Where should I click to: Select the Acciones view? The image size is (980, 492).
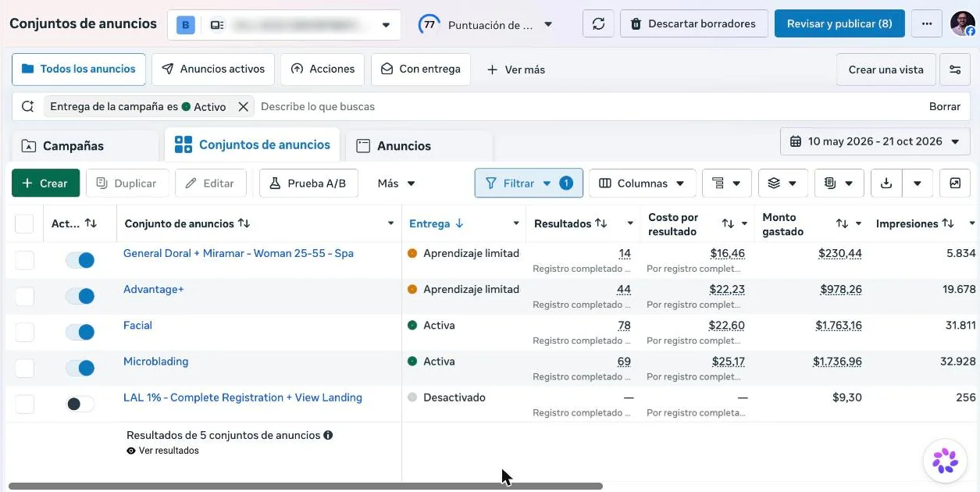(x=323, y=69)
